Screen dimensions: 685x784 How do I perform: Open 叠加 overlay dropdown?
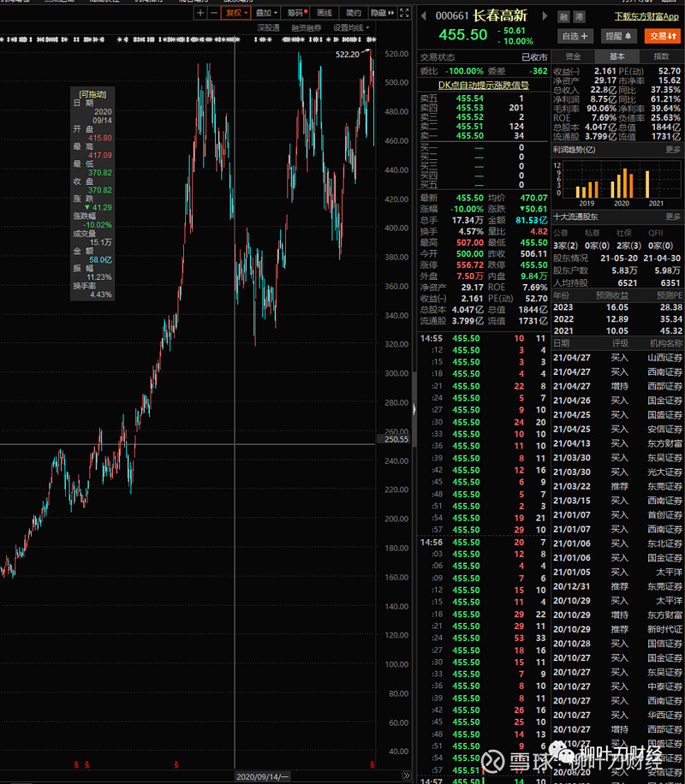(265, 13)
